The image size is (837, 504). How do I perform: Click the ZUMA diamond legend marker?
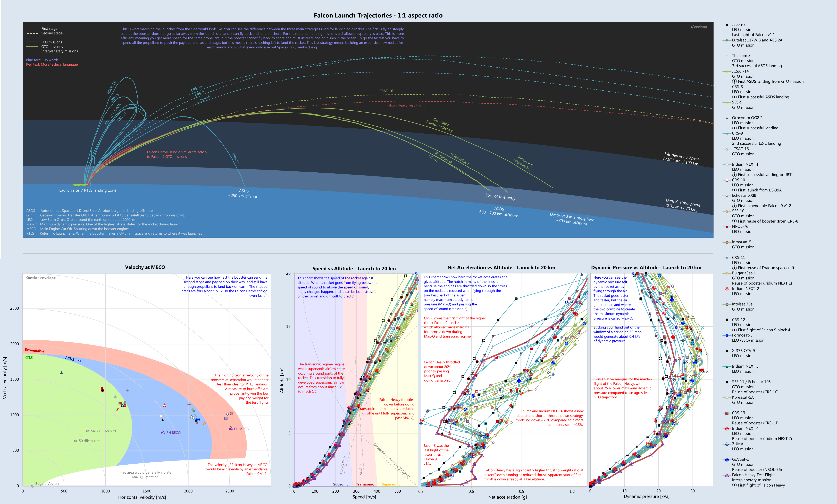click(727, 444)
